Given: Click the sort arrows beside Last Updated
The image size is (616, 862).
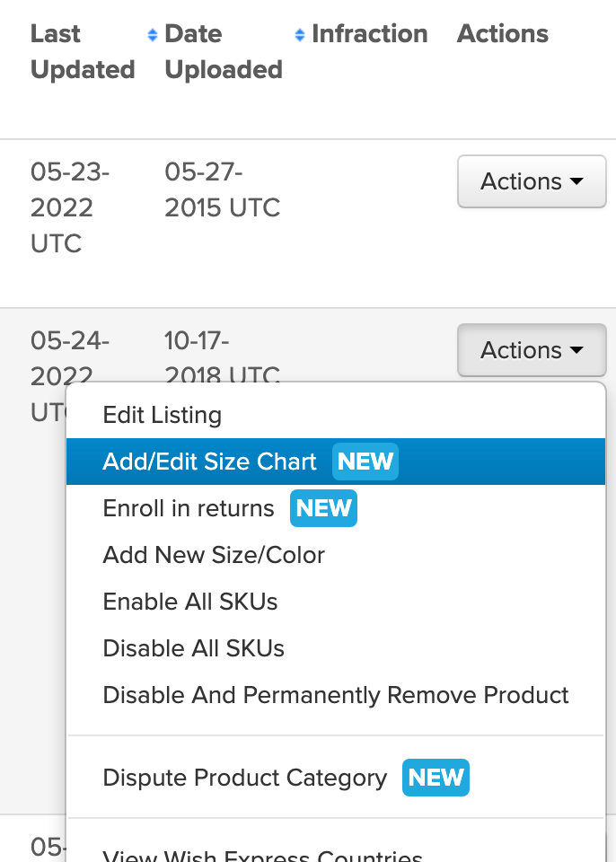Looking at the screenshot, I should pos(151,33).
